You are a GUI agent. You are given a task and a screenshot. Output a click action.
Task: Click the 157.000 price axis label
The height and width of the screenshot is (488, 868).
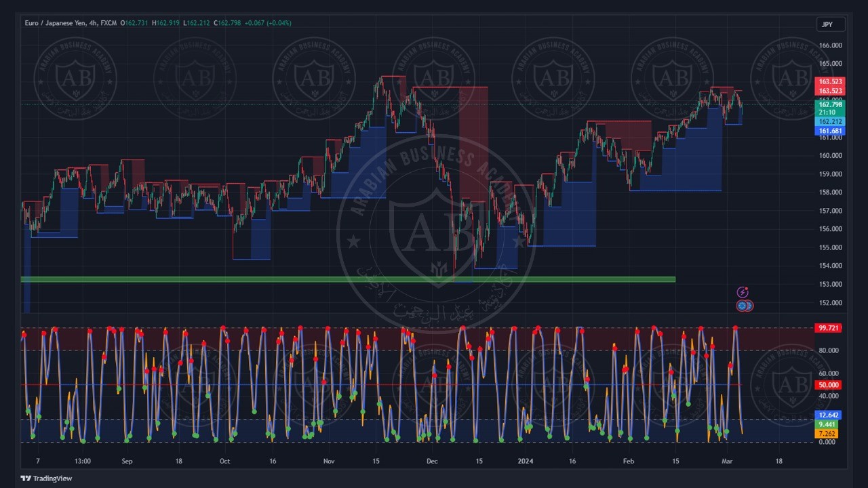point(830,211)
